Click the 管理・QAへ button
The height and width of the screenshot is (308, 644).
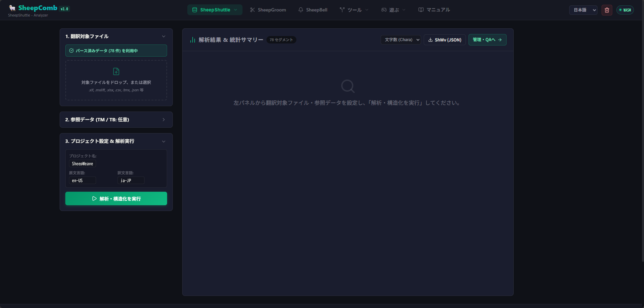pos(487,40)
